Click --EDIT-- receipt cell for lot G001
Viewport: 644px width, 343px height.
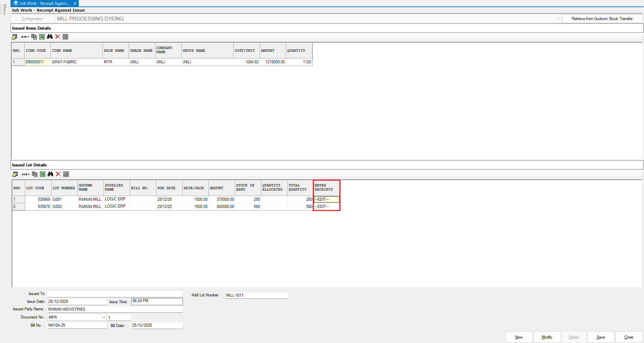pos(326,199)
